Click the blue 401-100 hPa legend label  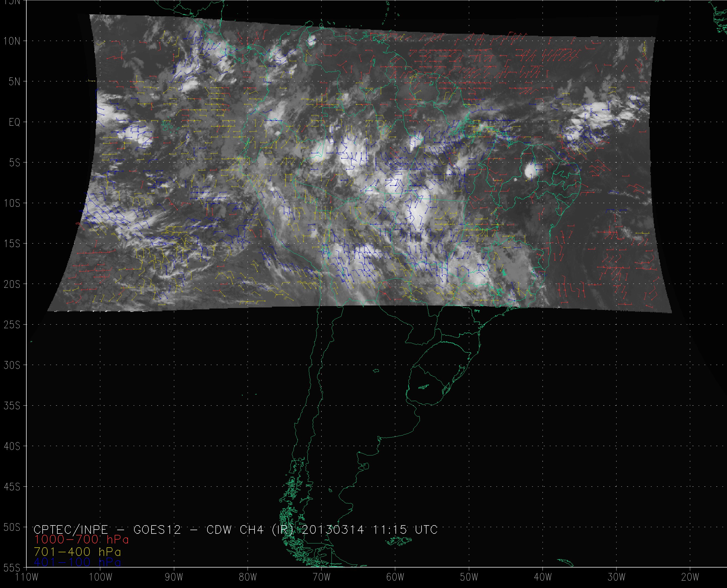[x=78, y=562]
